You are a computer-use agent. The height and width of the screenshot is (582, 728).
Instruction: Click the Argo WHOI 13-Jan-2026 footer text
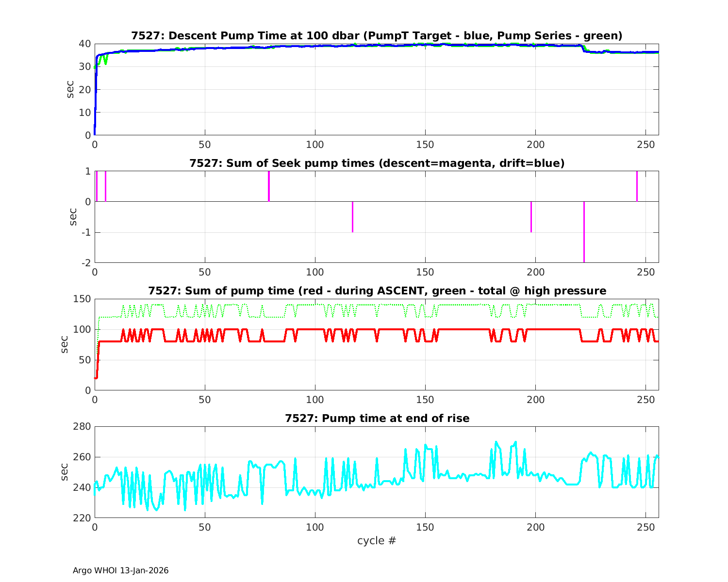coord(120,570)
